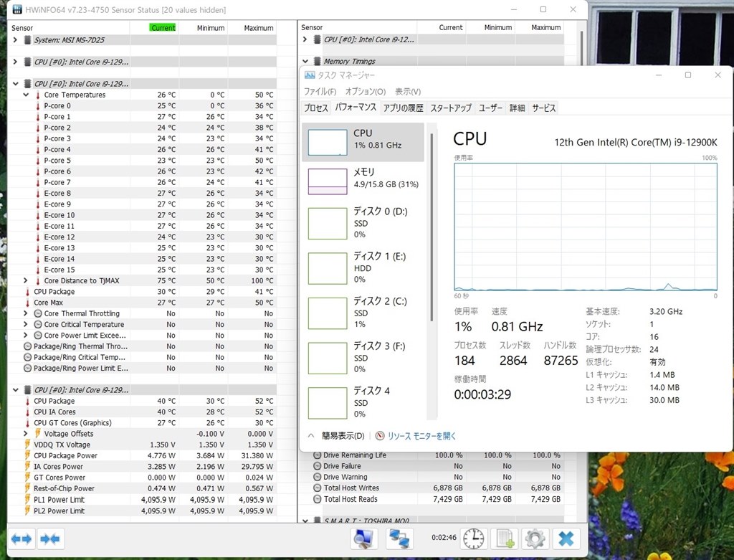Click the Task Manager sidebar scrollbar
This screenshot has height=560, width=734.
[x=432, y=228]
